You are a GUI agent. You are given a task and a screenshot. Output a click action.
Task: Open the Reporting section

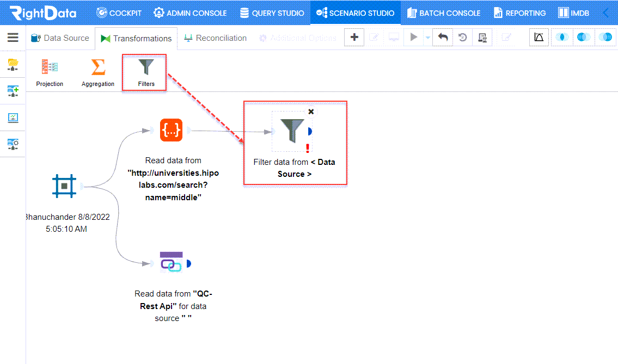pos(519,13)
